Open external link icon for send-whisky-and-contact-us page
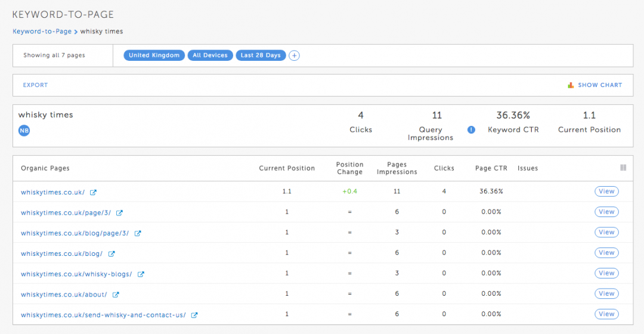This screenshot has width=644, height=334. pyautogui.click(x=194, y=315)
